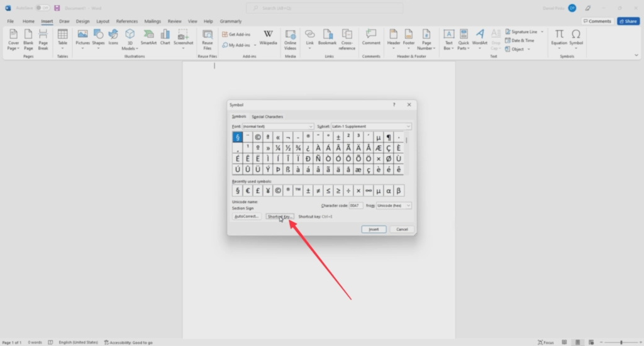Open the Mailings tab
The image size is (644, 346).
(x=152, y=21)
